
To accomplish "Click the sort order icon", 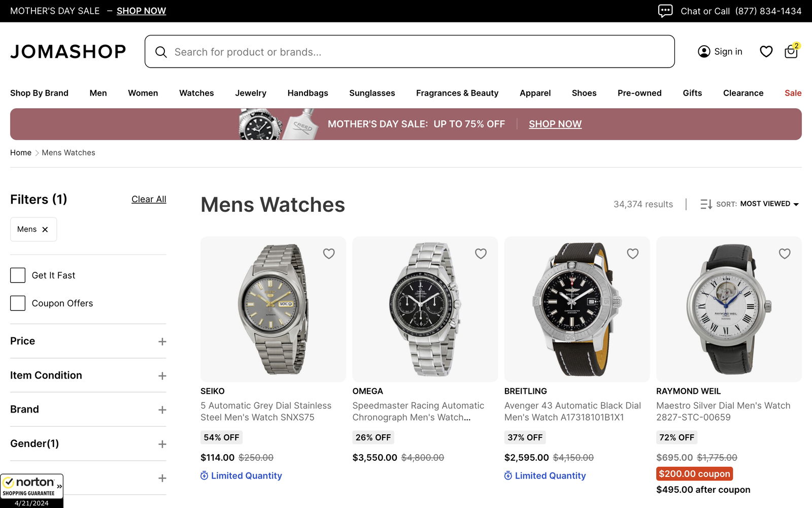I will pyautogui.click(x=706, y=204).
